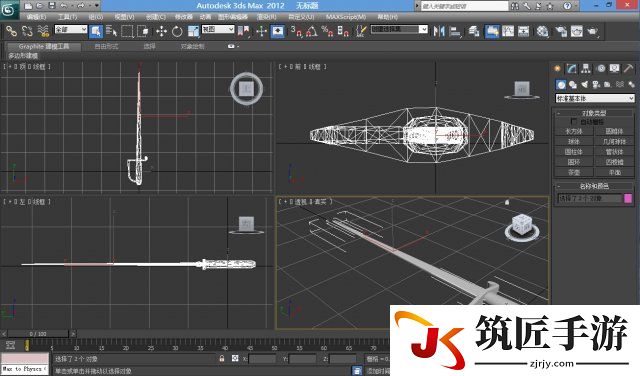Open the Manage Layers dialog
This screenshot has height=376, width=640.
pos(473,31)
